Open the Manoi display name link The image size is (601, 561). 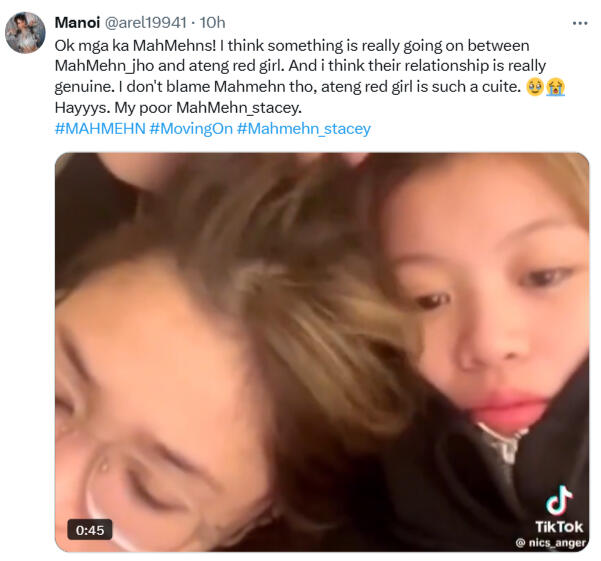coord(79,22)
